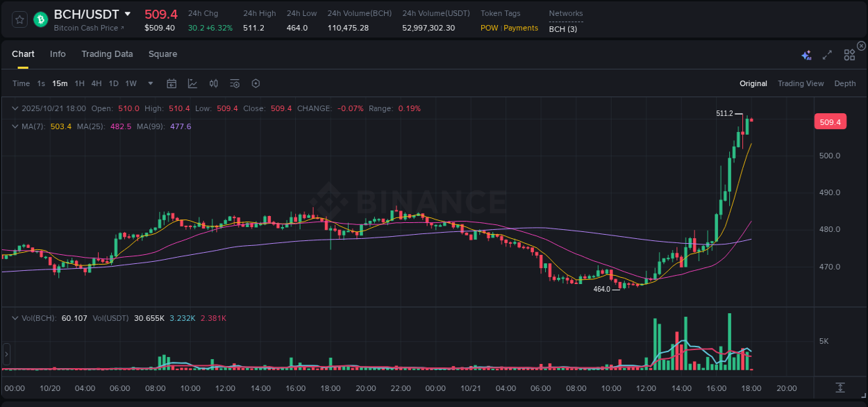The image size is (868, 407).
Task: Toggle the favorite star for BCH/USDT
Action: [19, 19]
